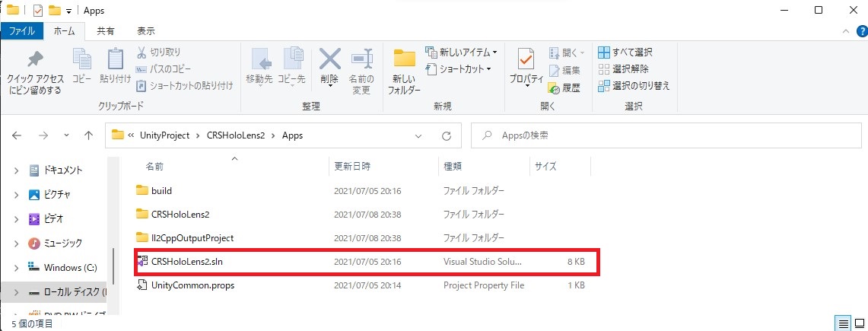
Task: Open New item (新しいアイテム) dropdown
Action: point(461,53)
